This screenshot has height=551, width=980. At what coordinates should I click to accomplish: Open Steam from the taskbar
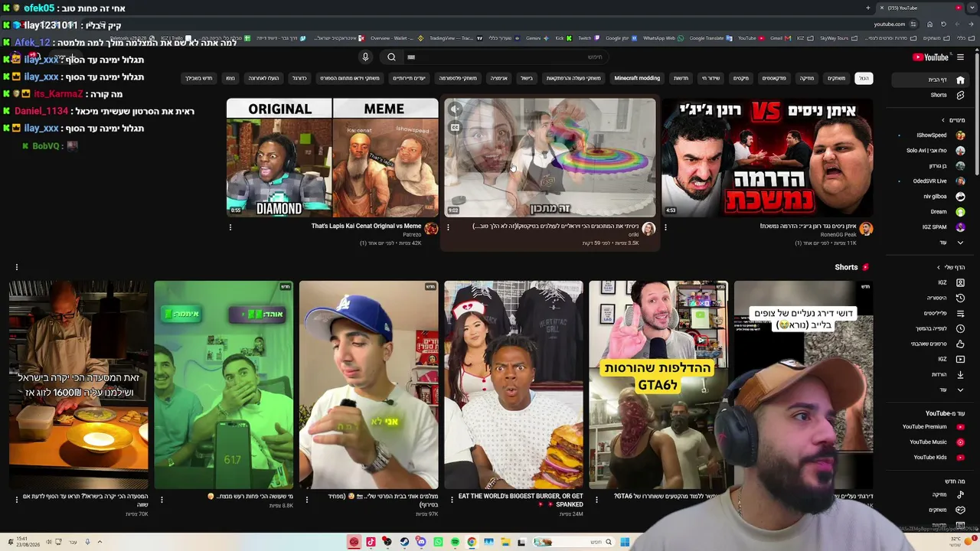tap(404, 542)
